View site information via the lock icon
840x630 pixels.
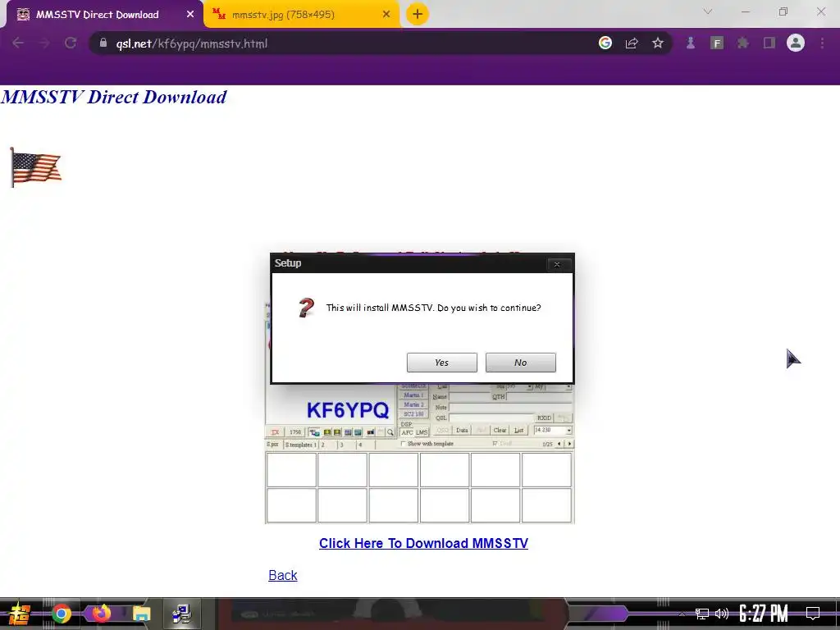103,43
